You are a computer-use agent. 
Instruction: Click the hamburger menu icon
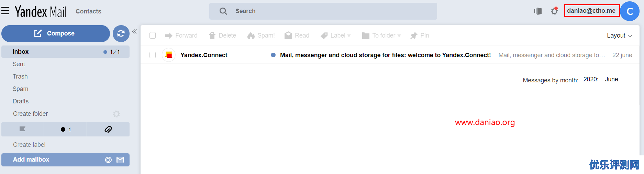point(5,11)
